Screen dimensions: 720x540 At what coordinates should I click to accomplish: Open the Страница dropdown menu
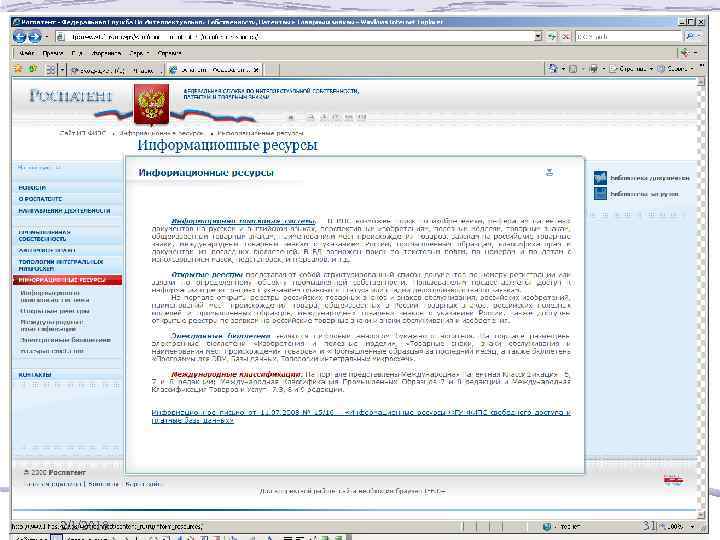click(630, 69)
